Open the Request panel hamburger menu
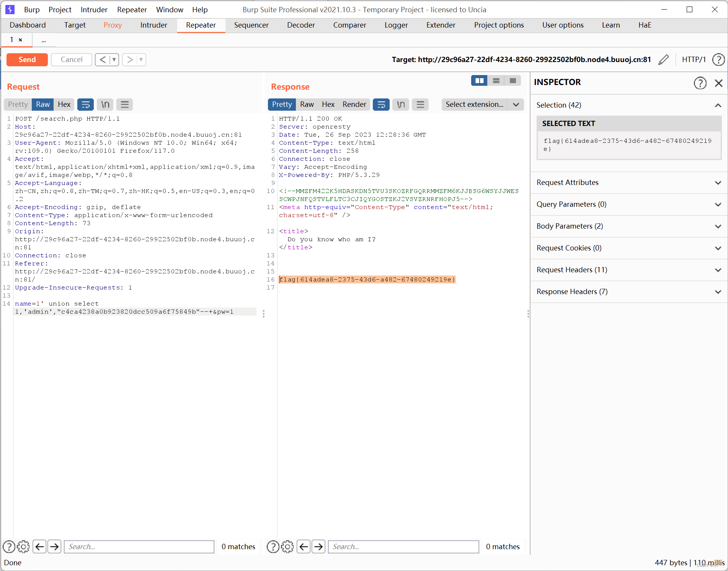Screen dimensions: 728x571 pos(124,105)
